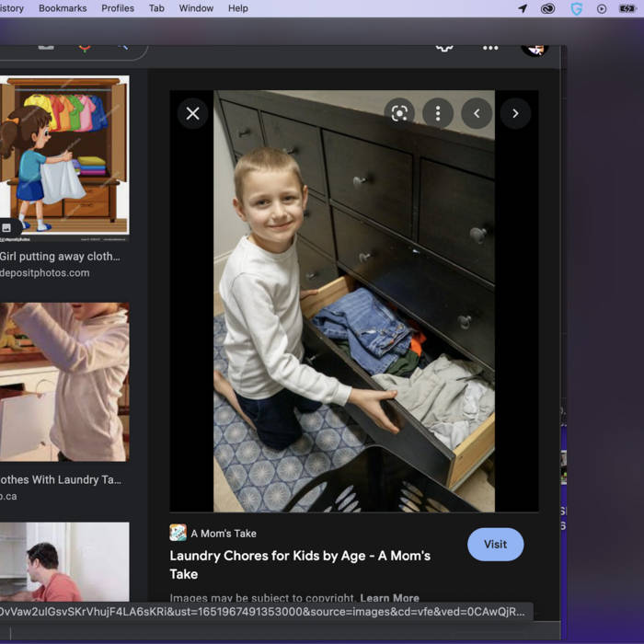The image size is (644, 644).
Task: Open the Bookmarks menu
Action: 63,8
